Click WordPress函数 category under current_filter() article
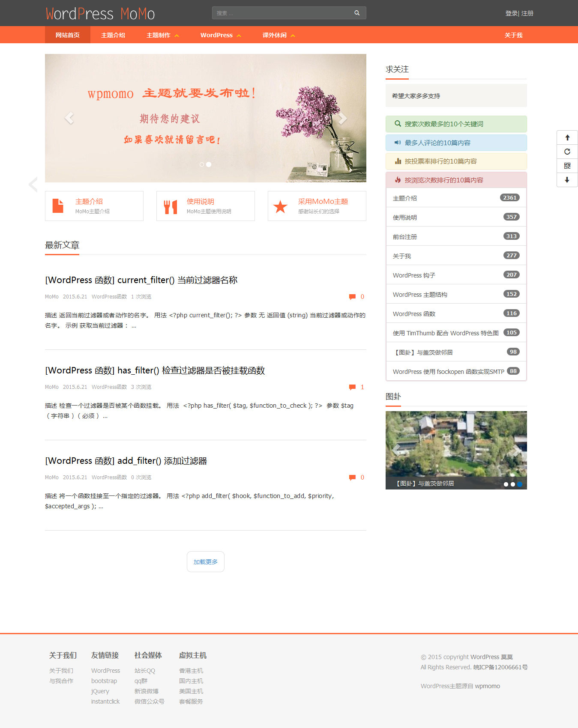 click(109, 297)
